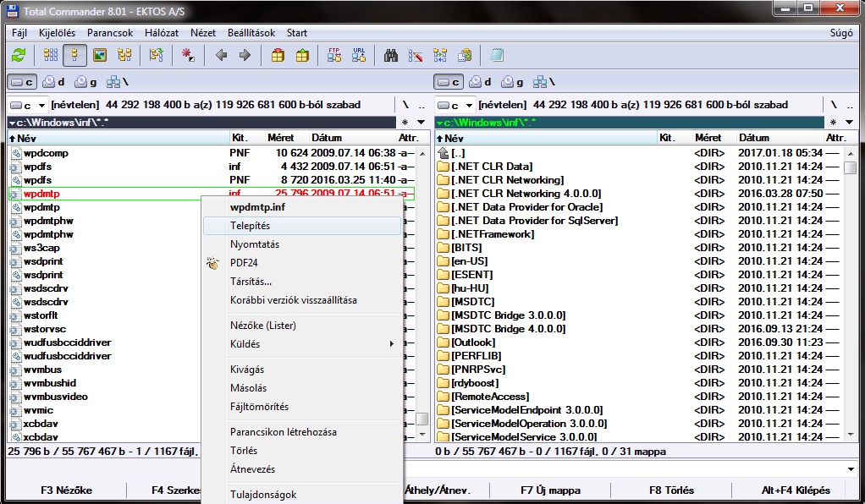The image size is (865, 504).
Task: Click the copy names to clipboard icon
Action: (465, 55)
